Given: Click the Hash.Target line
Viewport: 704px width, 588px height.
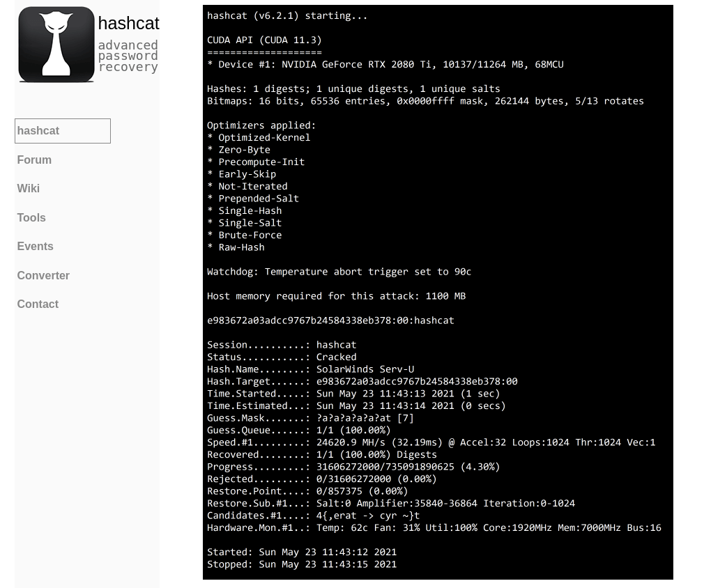Looking at the screenshot, I should coord(362,381).
